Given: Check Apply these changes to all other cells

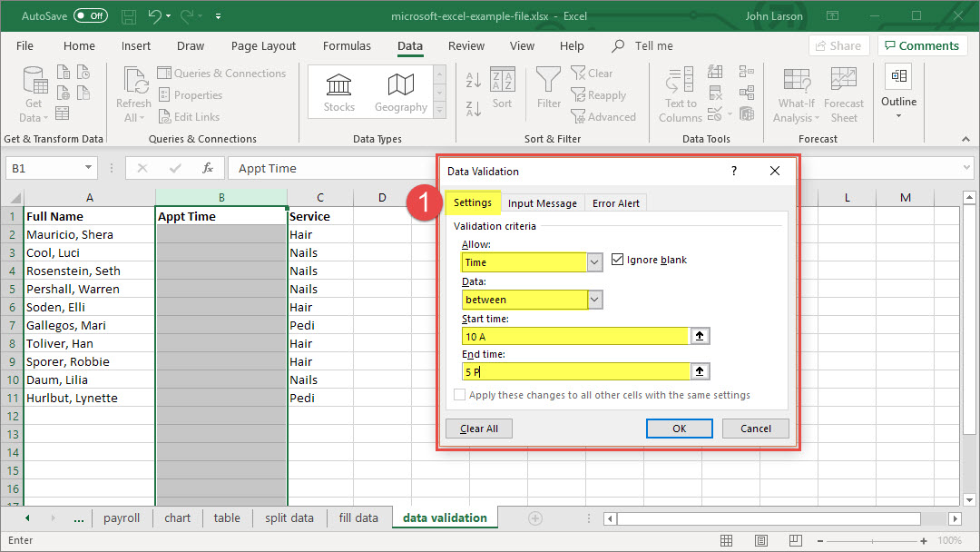Looking at the screenshot, I should (460, 395).
